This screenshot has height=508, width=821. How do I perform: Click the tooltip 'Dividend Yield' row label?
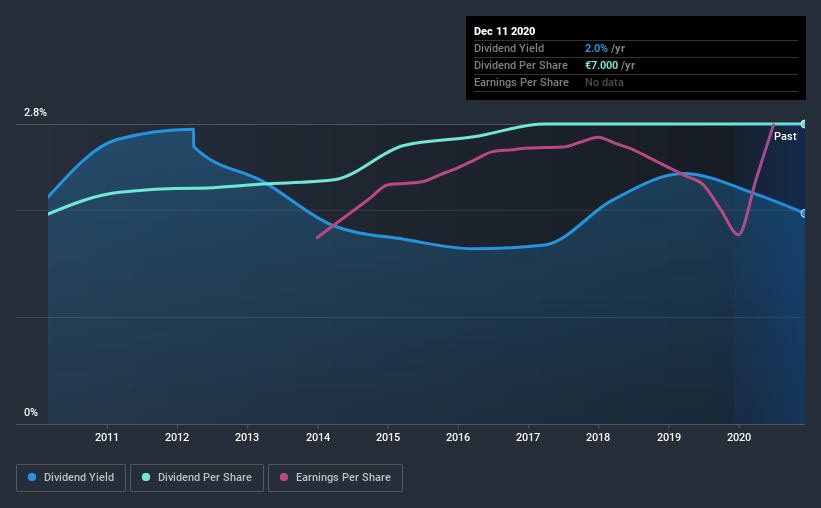[x=509, y=48]
